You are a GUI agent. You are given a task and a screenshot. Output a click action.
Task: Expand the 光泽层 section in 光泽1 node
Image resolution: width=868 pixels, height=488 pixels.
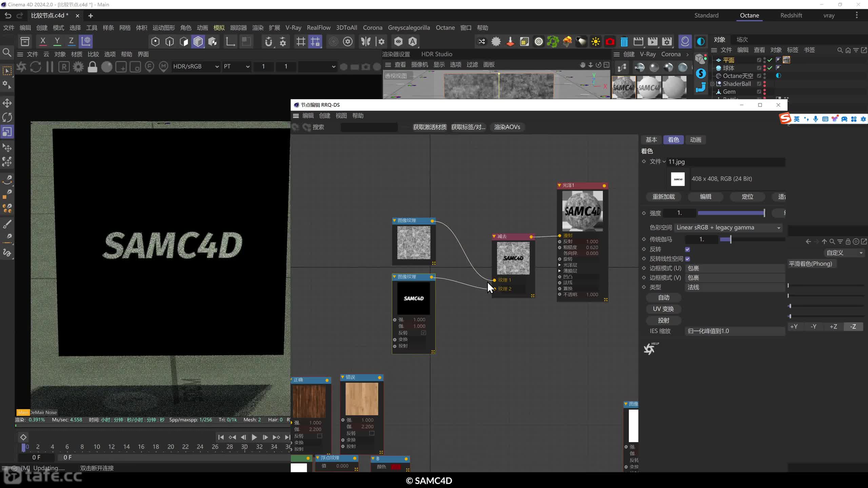pyautogui.click(x=559, y=265)
